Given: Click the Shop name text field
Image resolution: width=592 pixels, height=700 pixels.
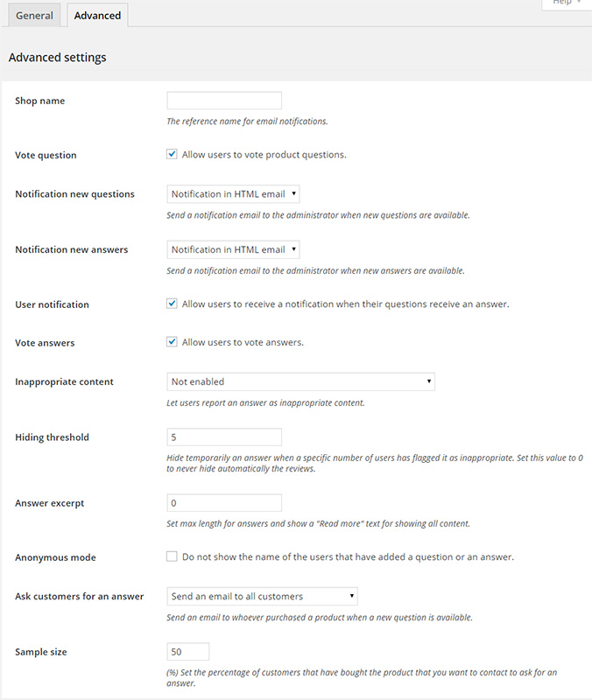Looking at the screenshot, I should (x=224, y=101).
